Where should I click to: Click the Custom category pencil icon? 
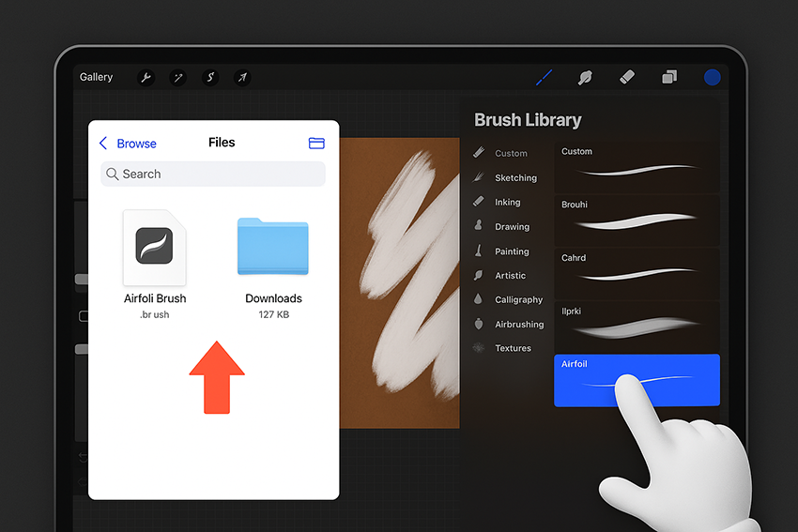(x=479, y=152)
